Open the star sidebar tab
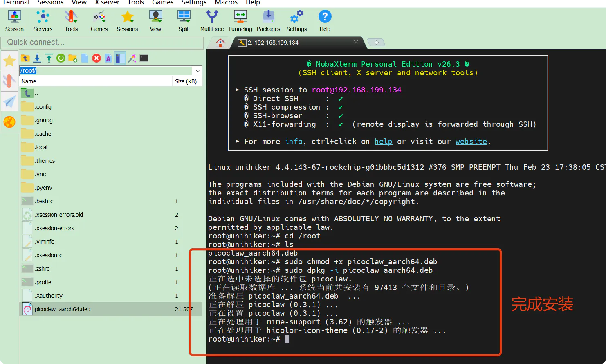Viewport: 606px width, 364px height. coord(9,61)
